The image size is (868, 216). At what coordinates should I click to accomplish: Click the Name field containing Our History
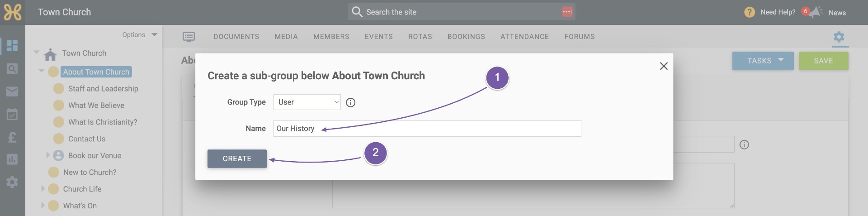(427, 129)
